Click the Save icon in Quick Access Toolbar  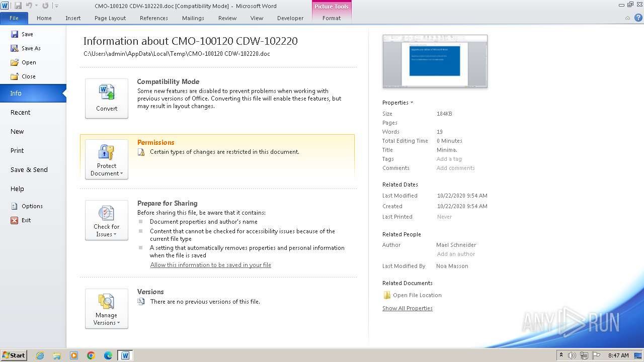click(18, 6)
